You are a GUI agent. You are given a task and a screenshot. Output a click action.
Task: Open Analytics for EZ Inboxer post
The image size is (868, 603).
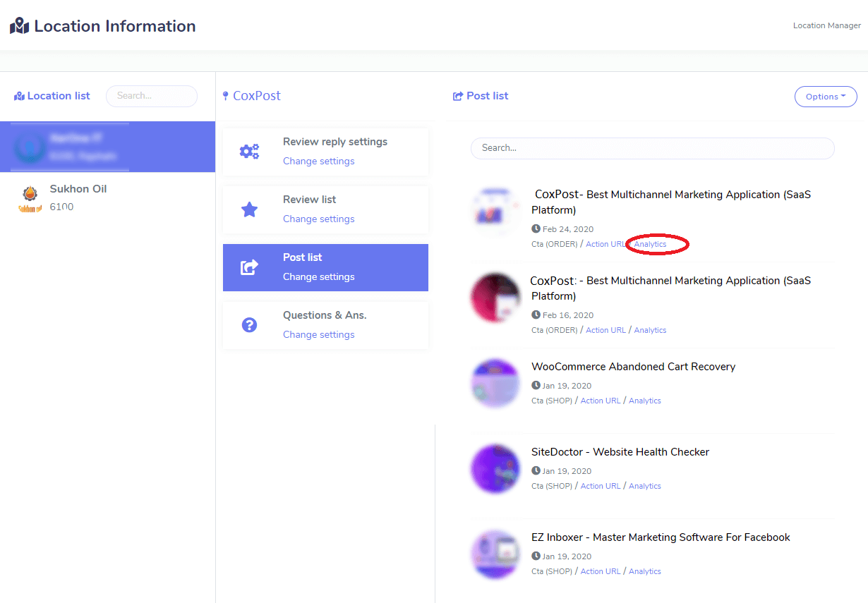point(644,571)
